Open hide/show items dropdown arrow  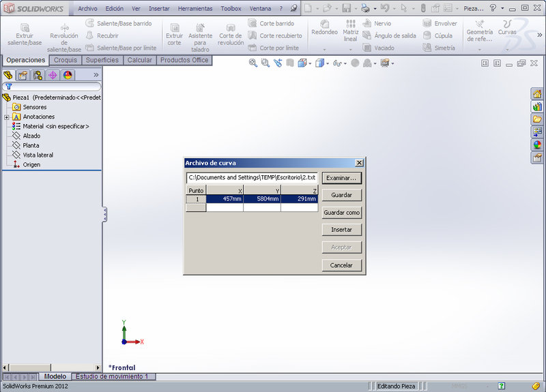point(345,63)
